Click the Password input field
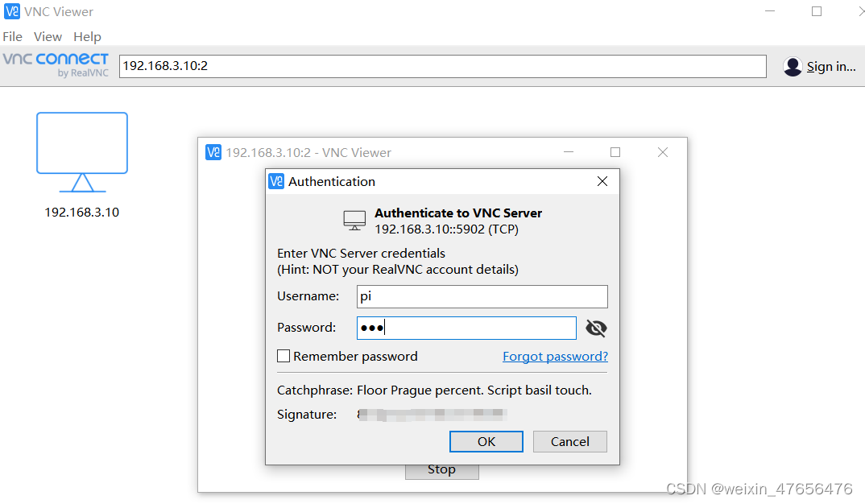The image size is (865, 504). [466, 328]
